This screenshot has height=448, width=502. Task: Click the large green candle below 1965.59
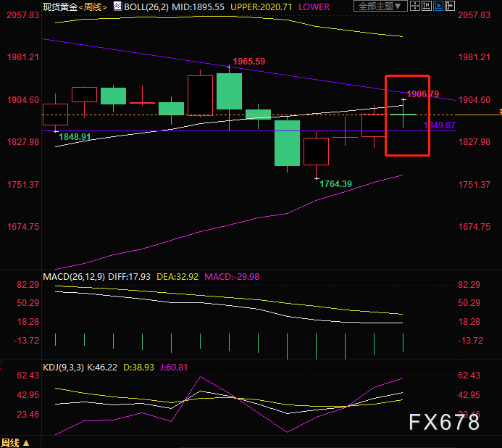(229, 91)
